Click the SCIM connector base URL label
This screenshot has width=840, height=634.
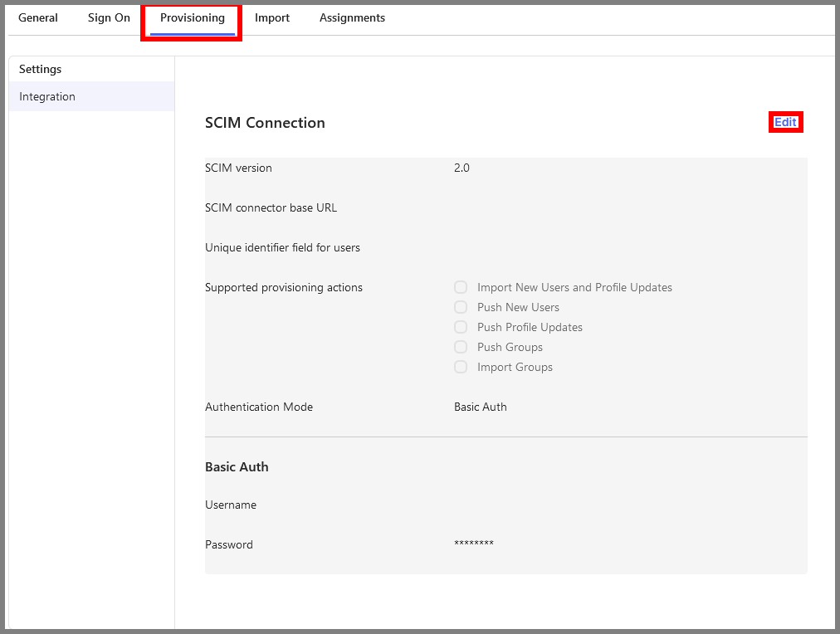point(271,207)
